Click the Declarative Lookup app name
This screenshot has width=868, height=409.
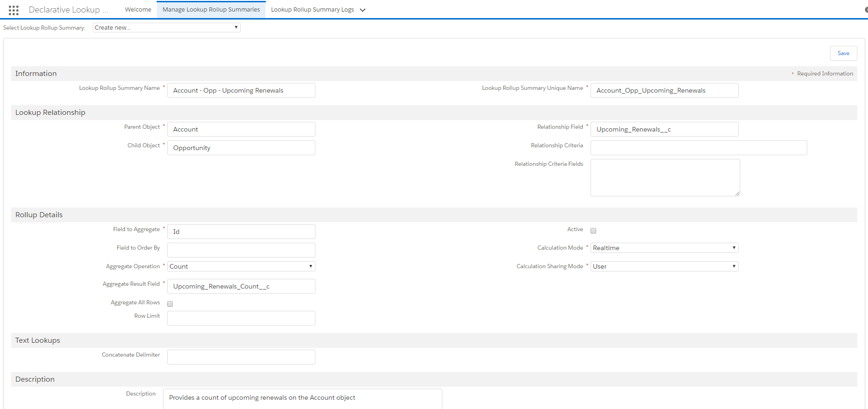pyautogui.click(x=69, y=10)
